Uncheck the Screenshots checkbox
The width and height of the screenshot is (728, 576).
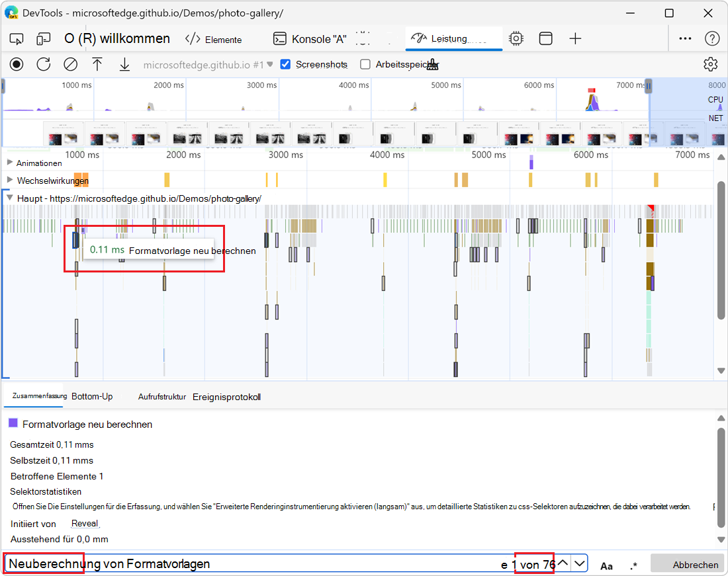click(x=285, y=64)
